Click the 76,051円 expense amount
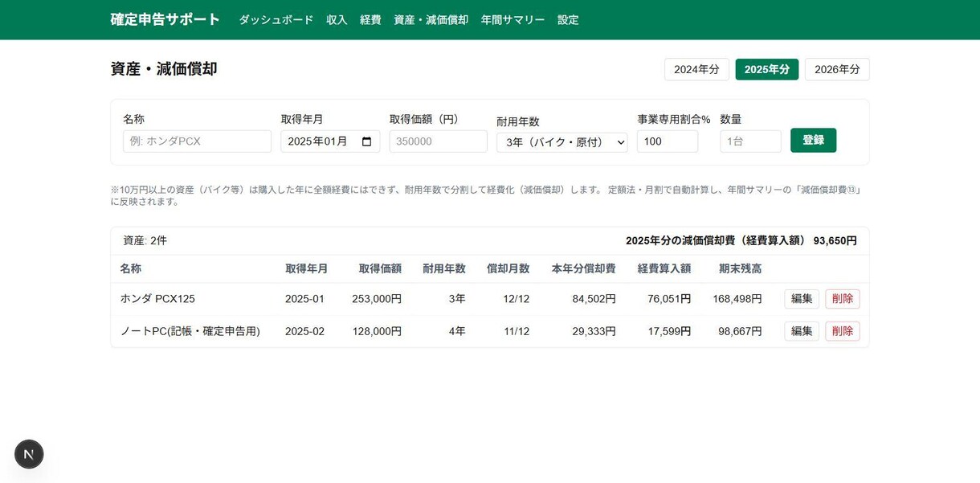The height and width of the screenshot is (483, 980). [x=669, y=299]
